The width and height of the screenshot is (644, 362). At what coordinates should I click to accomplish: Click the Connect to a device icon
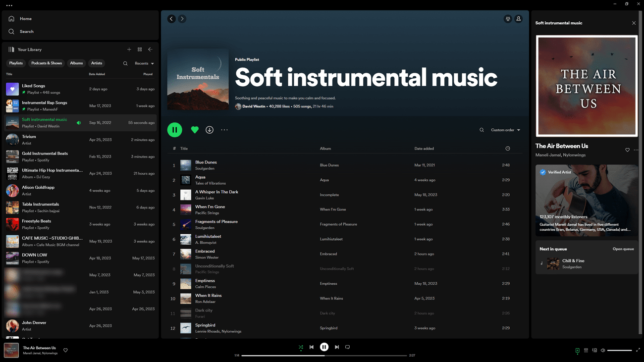click(594, 351)
